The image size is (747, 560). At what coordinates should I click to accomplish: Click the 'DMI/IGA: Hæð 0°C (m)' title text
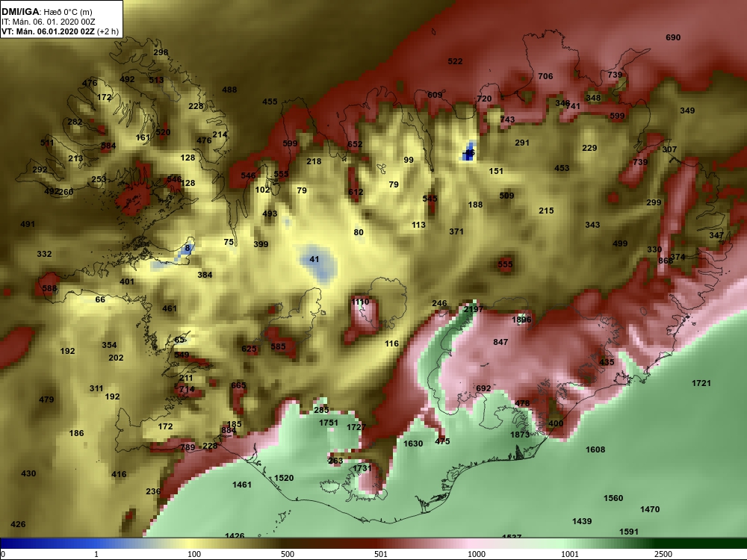[x=46, y=12]
